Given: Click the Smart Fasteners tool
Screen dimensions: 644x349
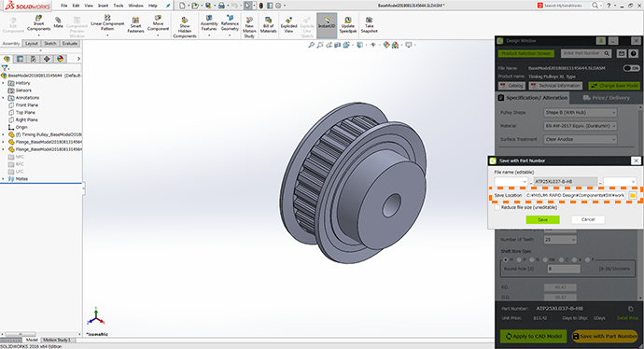Looking at the screenshot, I should coord(135,25).
